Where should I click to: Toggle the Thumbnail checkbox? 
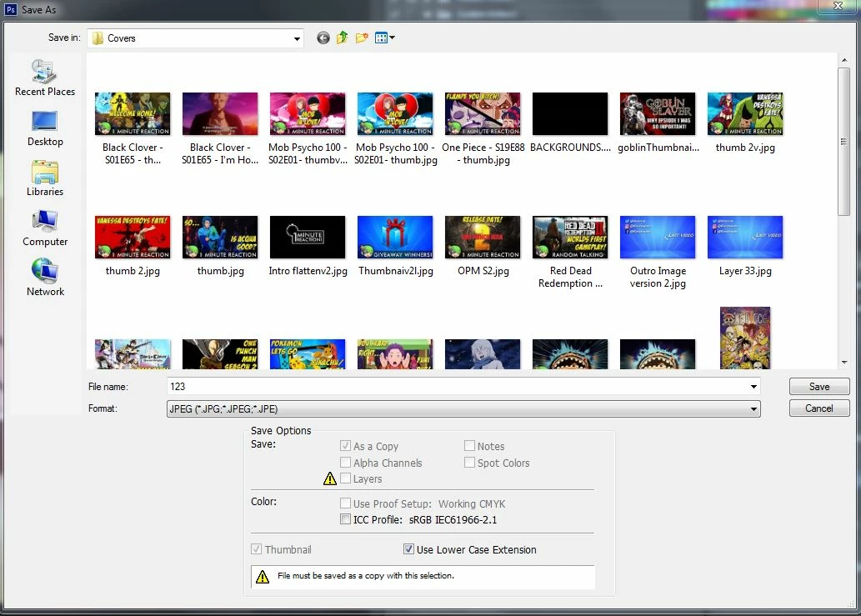[257, 549]
